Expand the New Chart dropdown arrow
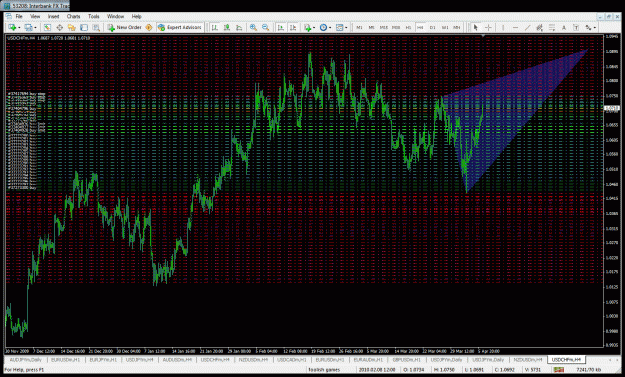The image size is (625, 377). tap(19, 27)
